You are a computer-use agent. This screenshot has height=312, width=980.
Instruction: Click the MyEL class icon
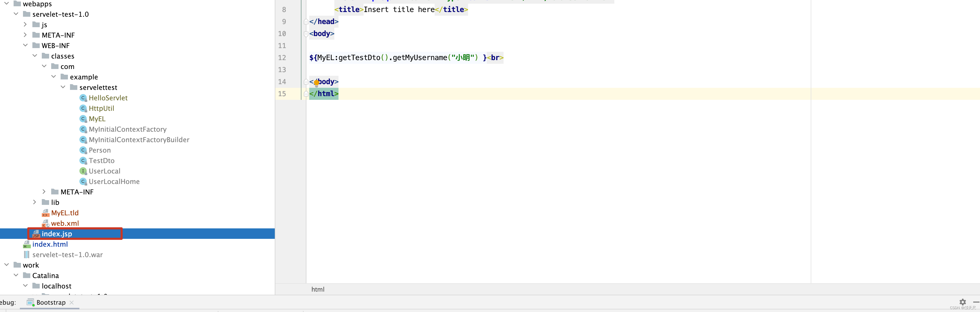click(x=83, y=119)
